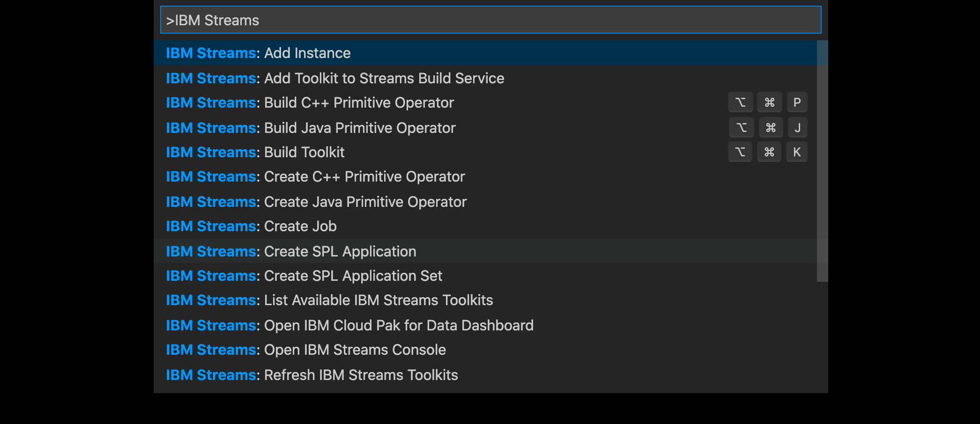The height and width of the screenshot is (424, 980).
Task: Click the command list scrollbar thumb
Action: coord(822,161)
